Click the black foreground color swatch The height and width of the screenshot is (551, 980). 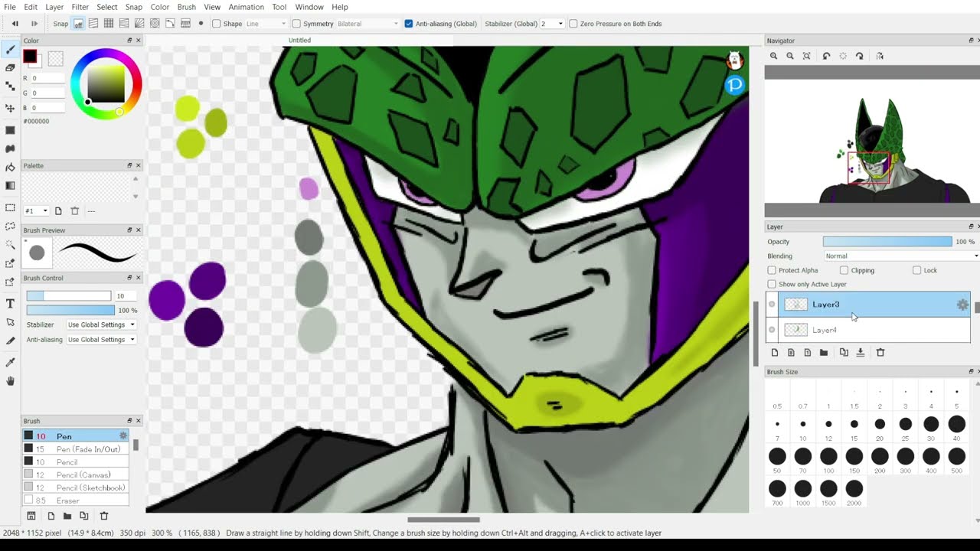pos(29,56)
